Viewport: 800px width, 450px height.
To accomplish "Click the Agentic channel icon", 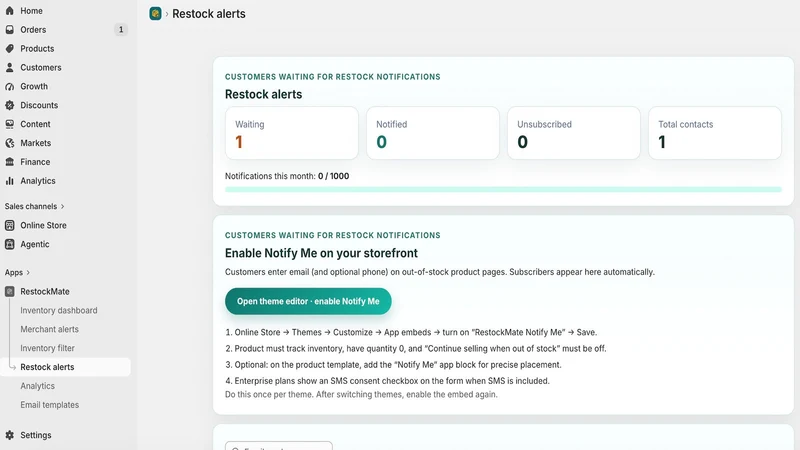I will [10, 244].
